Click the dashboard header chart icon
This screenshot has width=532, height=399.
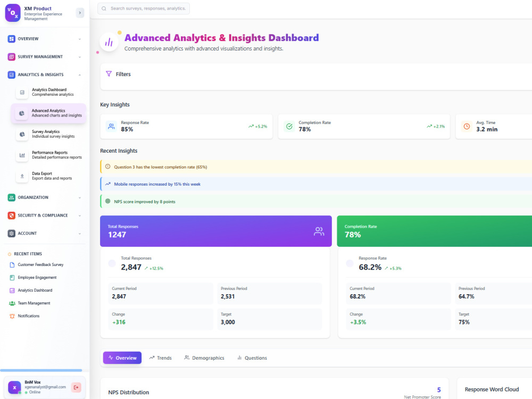point(109,43)
